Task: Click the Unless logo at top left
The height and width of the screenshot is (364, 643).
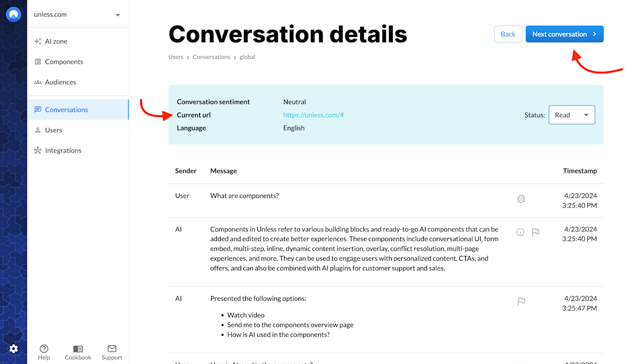Action: tap(13, 14)
